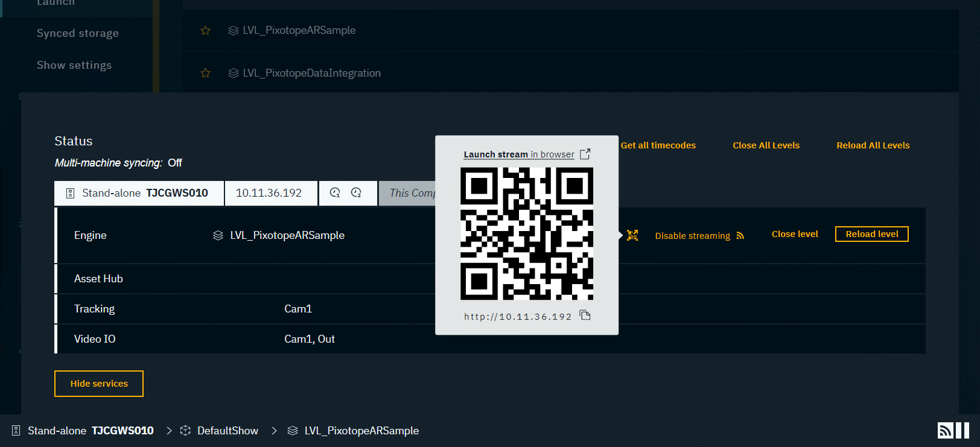Click Close level for the engine

pyautogui.click(x=795, y=234)
